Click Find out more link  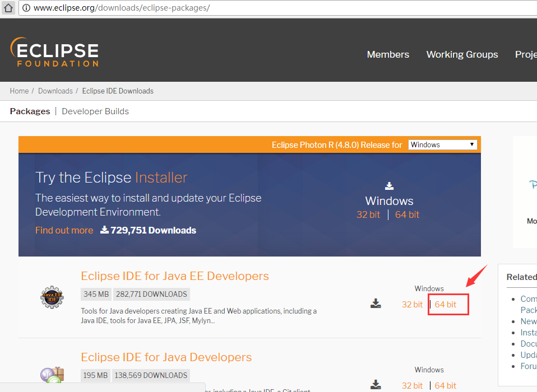click(64, 230)
